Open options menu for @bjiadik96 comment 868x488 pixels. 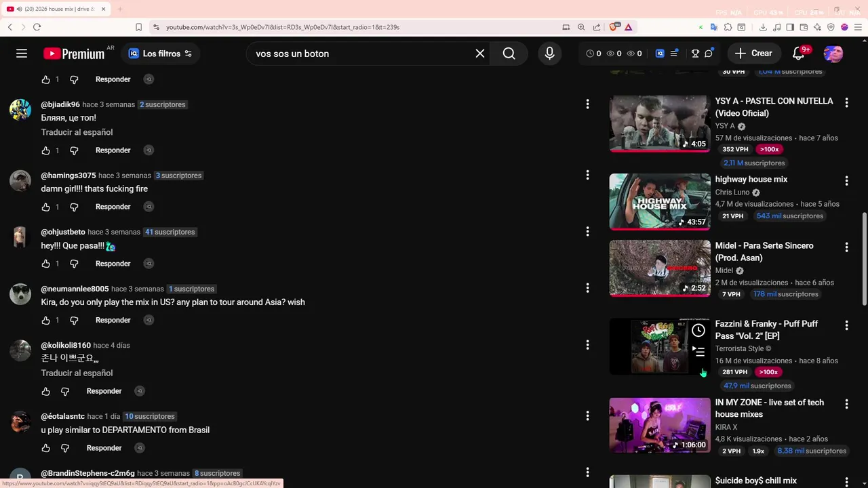[587, 104]
